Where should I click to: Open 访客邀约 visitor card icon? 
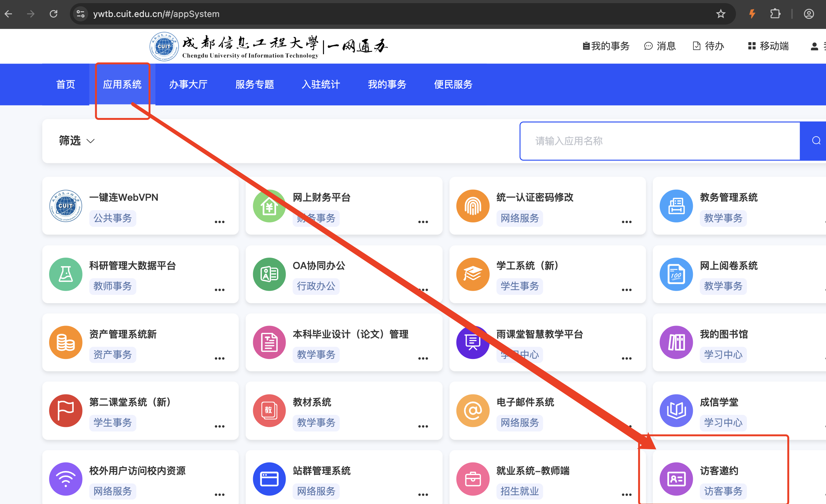pyautogui.click(x=676, y=479)
